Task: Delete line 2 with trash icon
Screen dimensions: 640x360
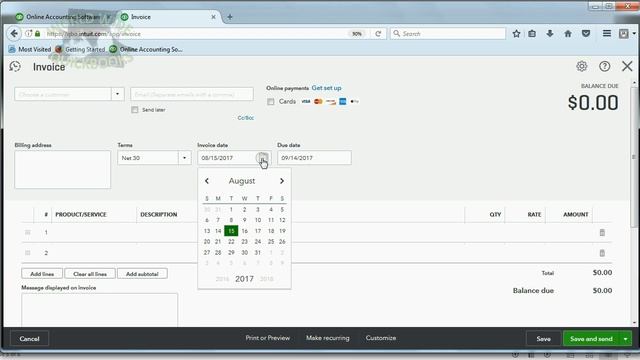Action: coord(602,253)
